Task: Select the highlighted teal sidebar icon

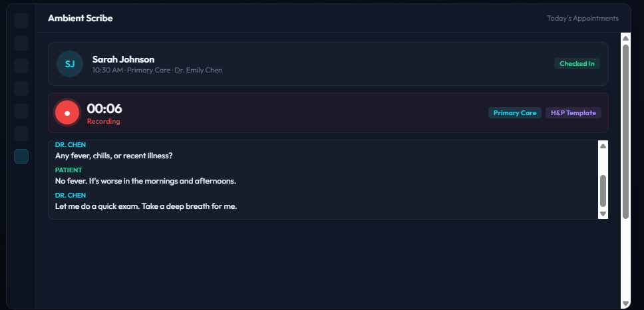Action: pyautogui.click(x=21, y=156)
